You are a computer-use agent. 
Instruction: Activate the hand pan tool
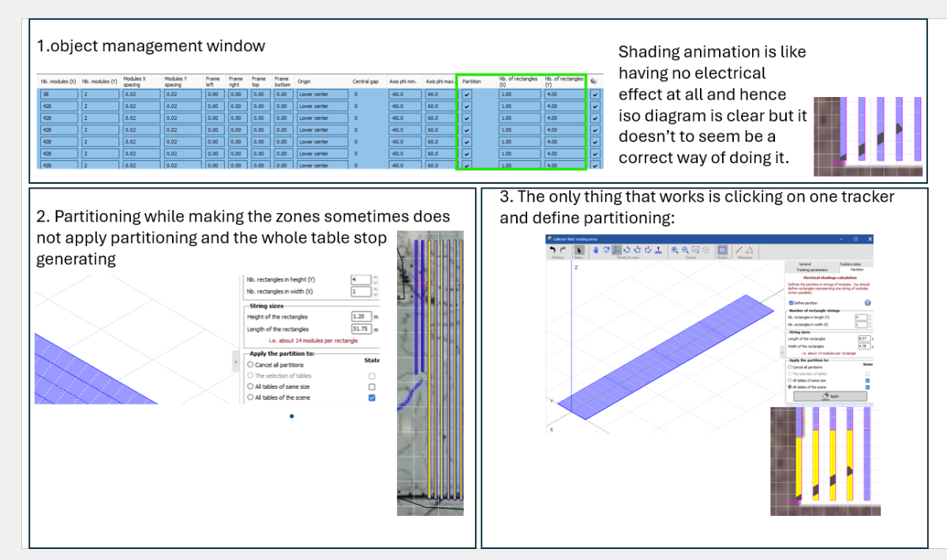click(596, 250)
